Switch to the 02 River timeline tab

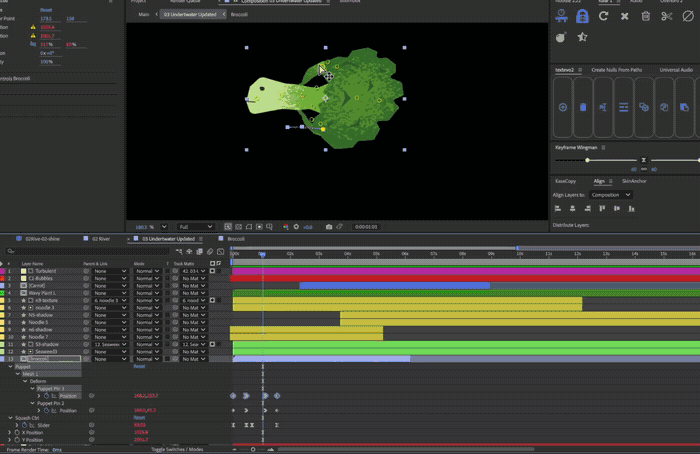coord(101,239)
